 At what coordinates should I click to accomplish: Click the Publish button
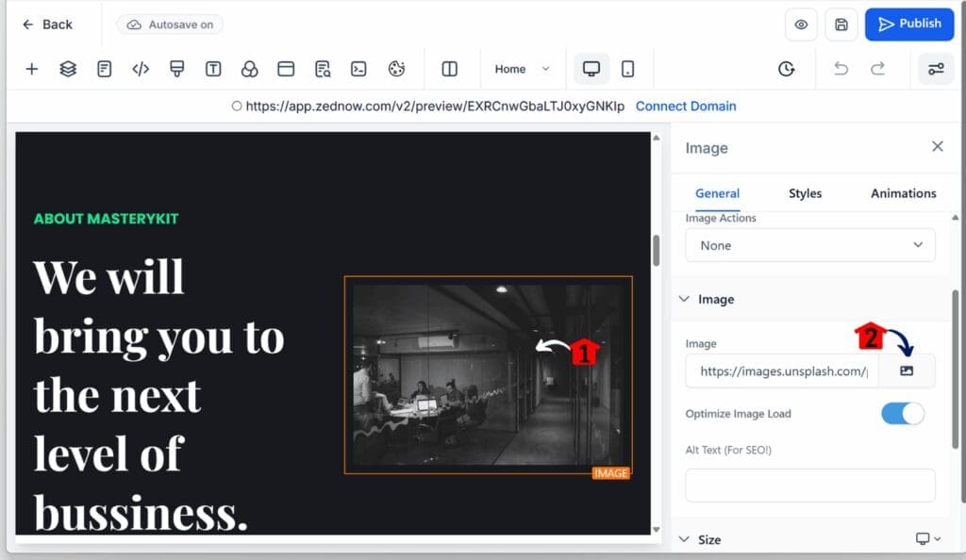(x=908, y=25)
